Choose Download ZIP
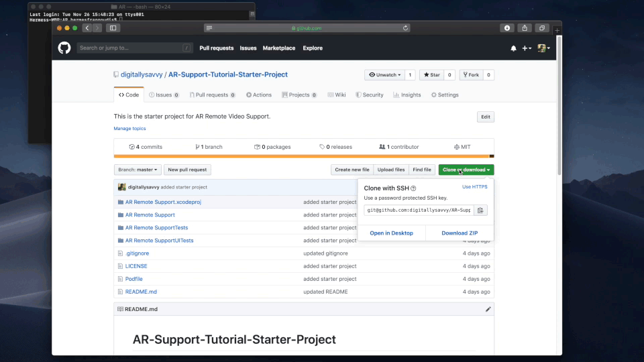This screenshot has height=362, width=644. [460, 233]
